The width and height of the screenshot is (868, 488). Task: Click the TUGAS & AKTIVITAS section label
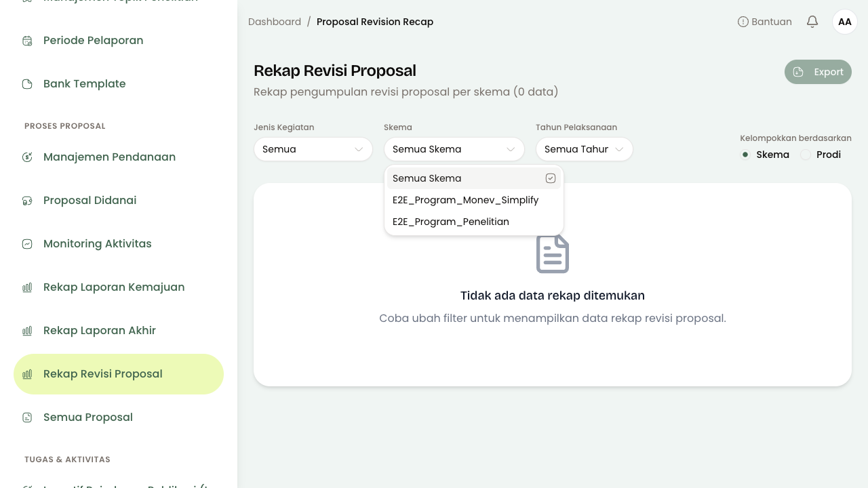tap(67, 460)
